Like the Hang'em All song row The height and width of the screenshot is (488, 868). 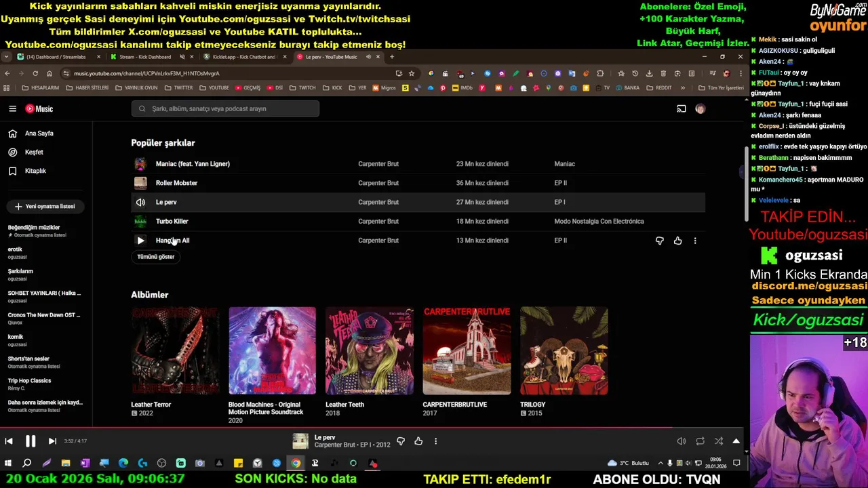click(677, 241)
